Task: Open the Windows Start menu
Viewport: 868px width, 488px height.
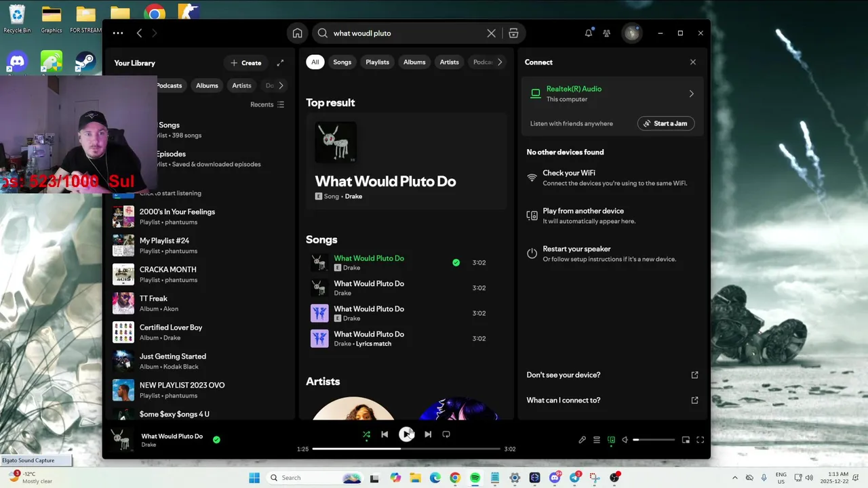Action: tap(254, 478)
